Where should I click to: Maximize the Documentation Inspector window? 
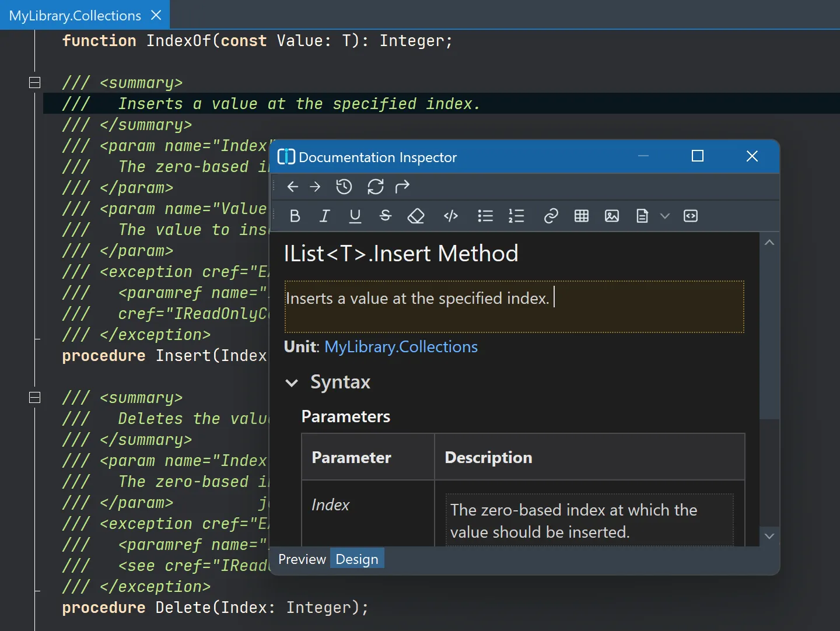[697, 156]
